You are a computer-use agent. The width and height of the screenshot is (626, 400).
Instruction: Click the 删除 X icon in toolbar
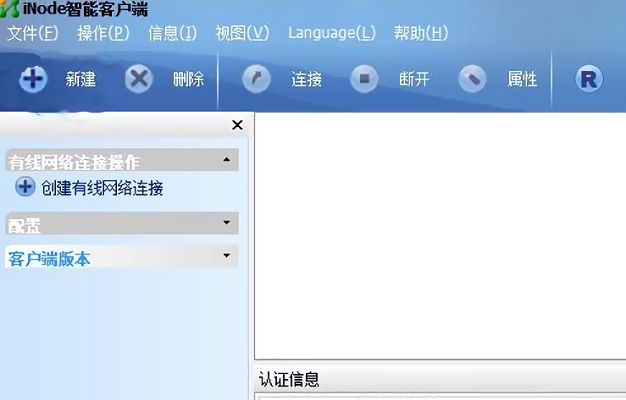pyautogui.click(x=140, y=80)
